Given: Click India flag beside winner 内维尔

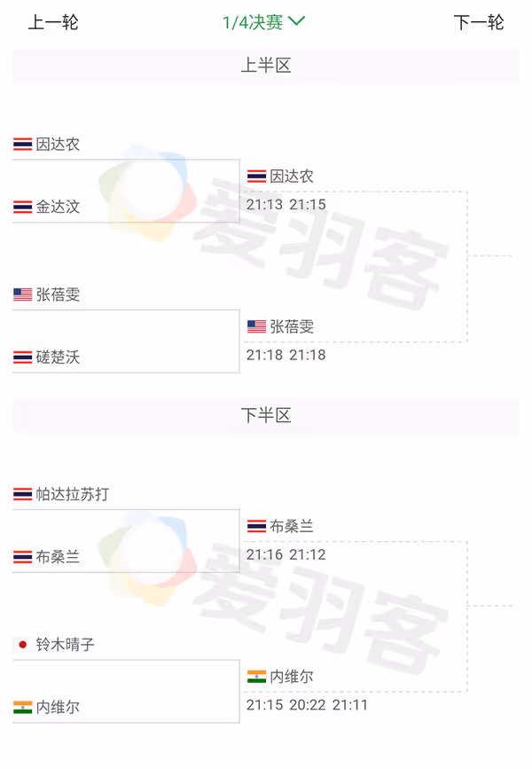Looking at the screenshot, I should [x=256, y=677].
